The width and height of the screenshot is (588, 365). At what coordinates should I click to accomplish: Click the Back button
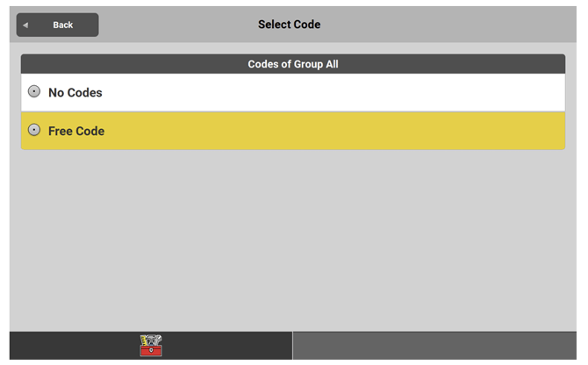point(57,25)
